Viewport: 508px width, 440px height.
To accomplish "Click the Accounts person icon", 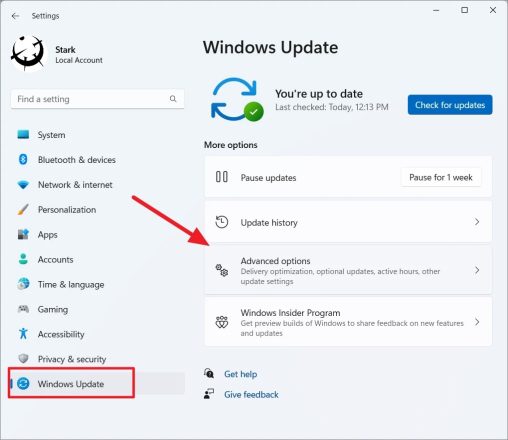I will click(23, 259).
